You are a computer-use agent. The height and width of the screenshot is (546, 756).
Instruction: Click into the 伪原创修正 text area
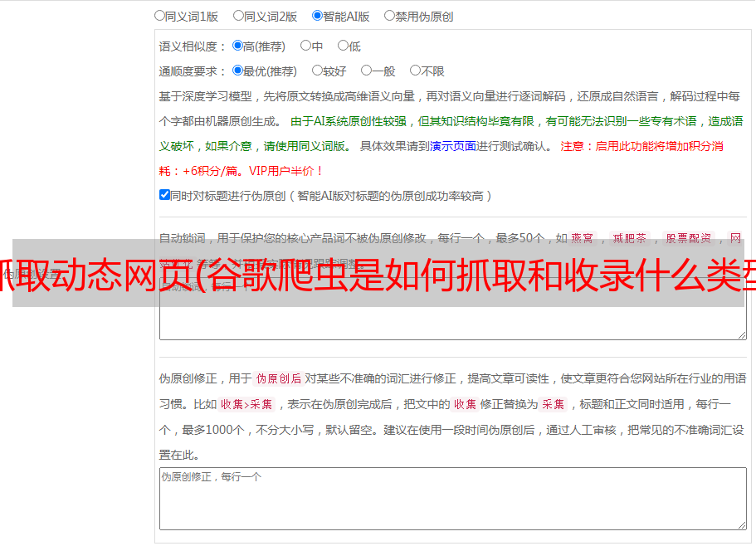pos(453,499)
